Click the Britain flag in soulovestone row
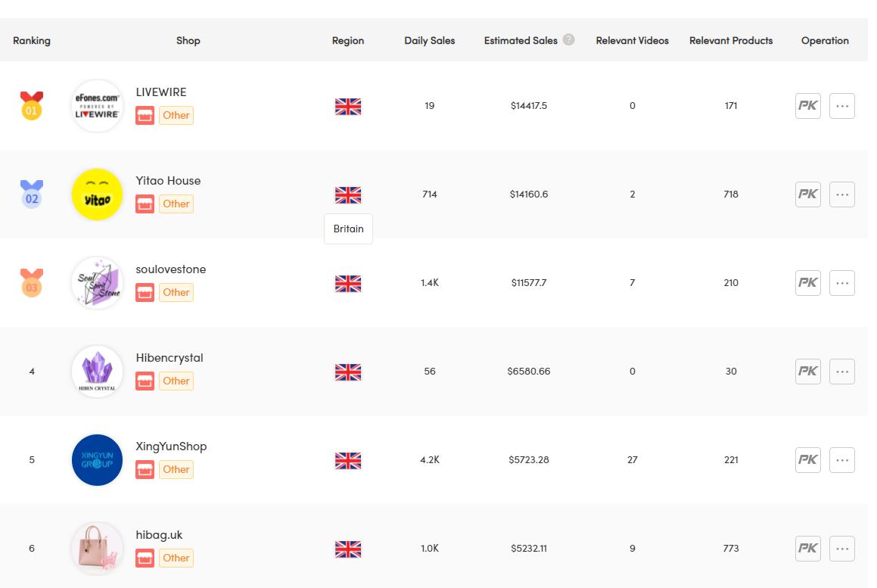This screenshot has height=588, width=877. pyautogui.click(x=348, y=284)
